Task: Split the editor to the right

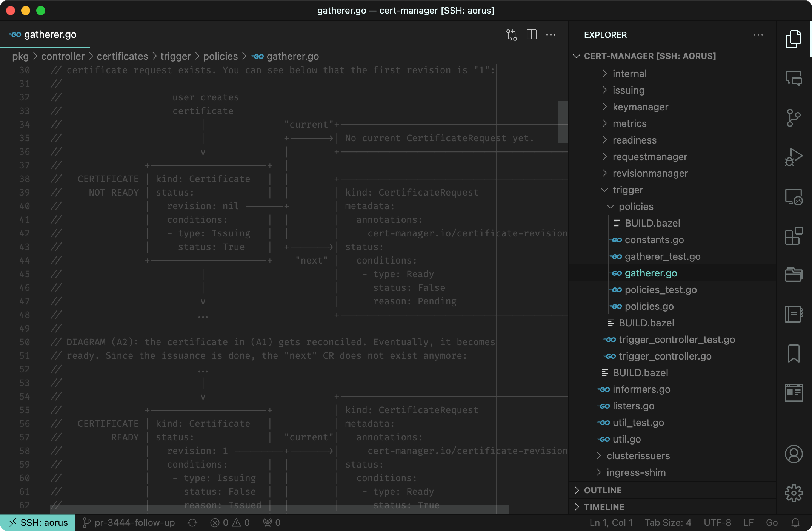Action: (x=531, y=35)
